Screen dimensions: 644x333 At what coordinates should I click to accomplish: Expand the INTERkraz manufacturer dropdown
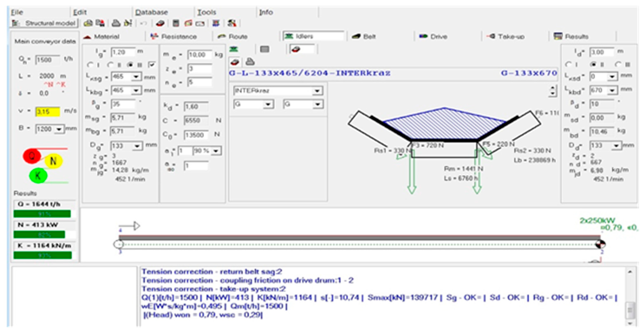pos(317,91)
